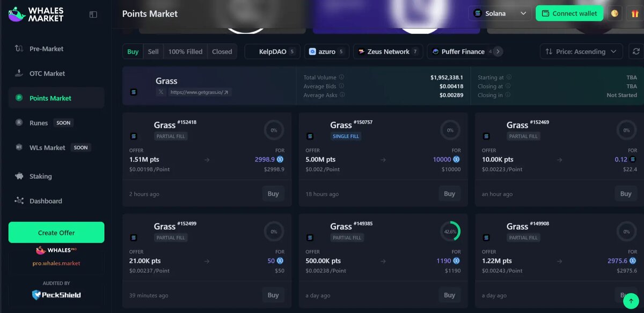Image resolution: width=644 pixels, height=313 pixels.
Task: Click the info icon beside Closing in
Action: [508, 95]
